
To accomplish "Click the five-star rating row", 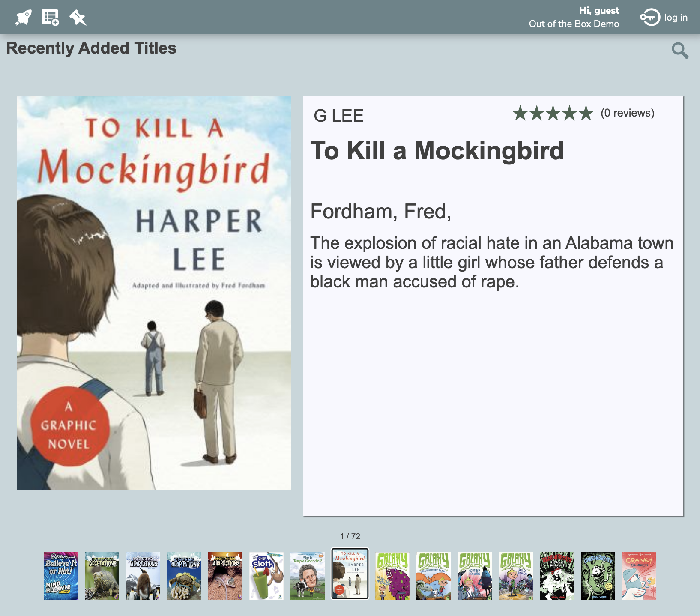I will [553, 113].
